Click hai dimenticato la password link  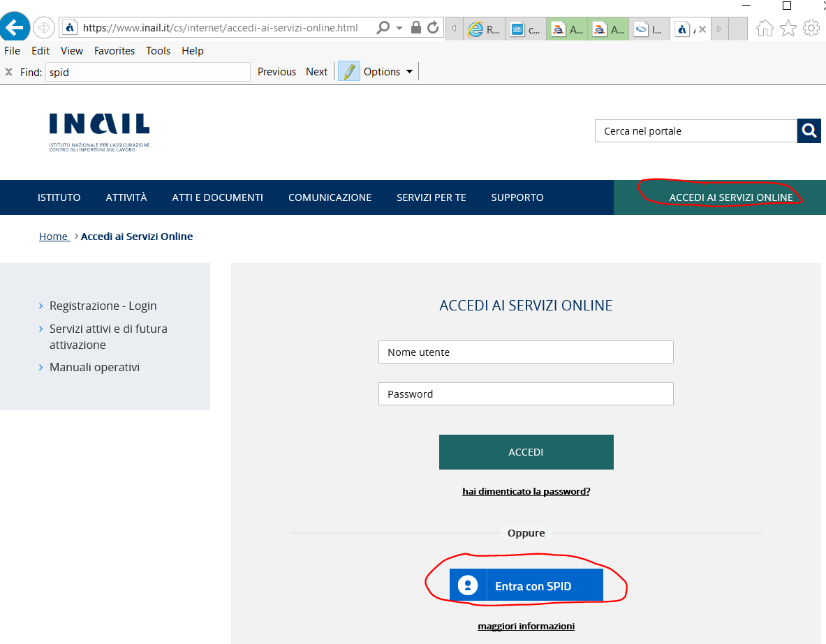click(x=526, y=491)
